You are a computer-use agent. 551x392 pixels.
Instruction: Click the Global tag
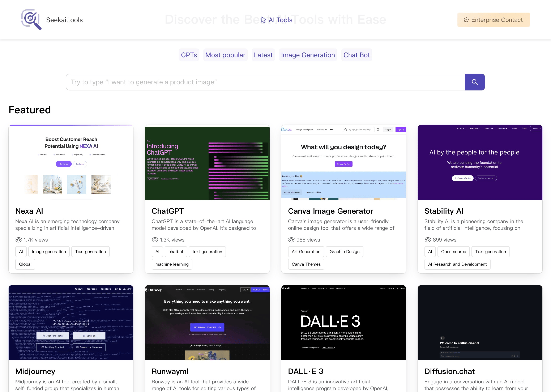click(x=25, y=264)
